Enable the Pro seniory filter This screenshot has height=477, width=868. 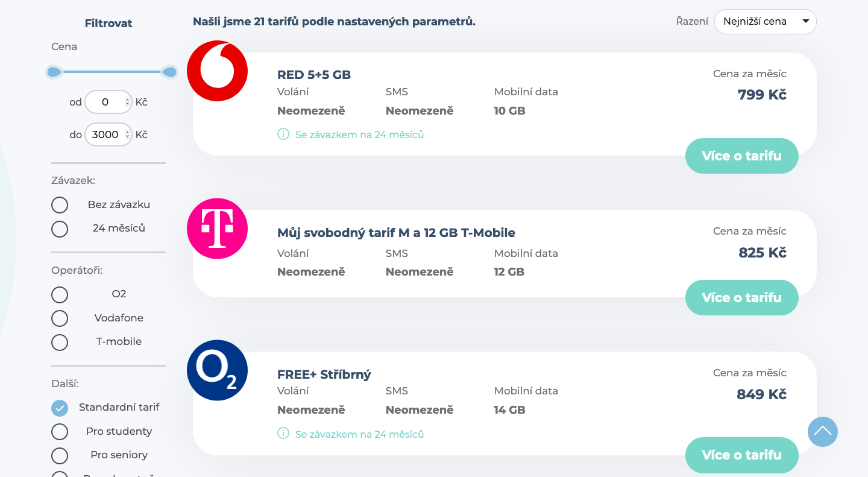[x=60, y=455]
